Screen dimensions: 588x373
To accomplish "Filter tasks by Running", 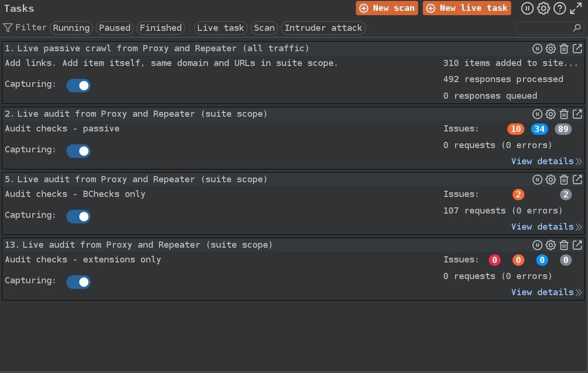I will pos(71,28).
